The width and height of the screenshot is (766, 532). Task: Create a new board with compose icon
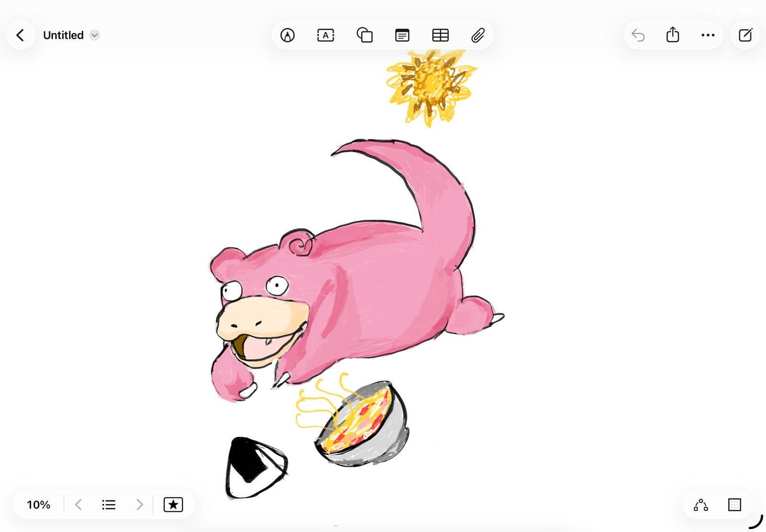click(x=745, y=35)
